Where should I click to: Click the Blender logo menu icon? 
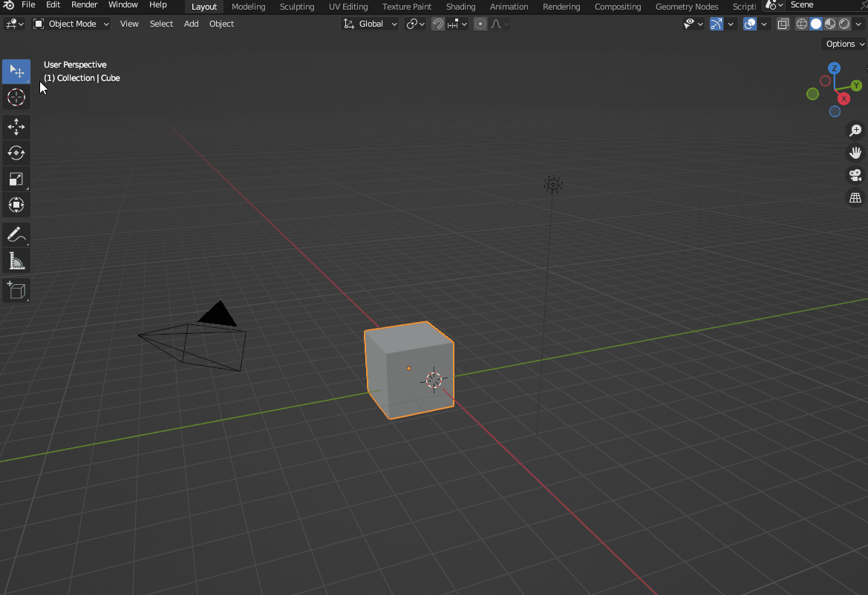pos(9,5)
